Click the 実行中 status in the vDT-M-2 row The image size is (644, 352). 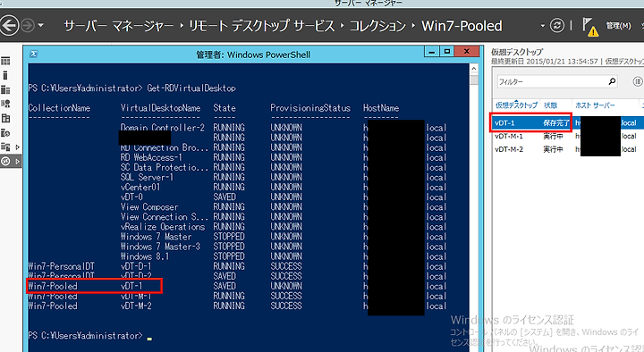pyautogui.click(x=553, y=149)
